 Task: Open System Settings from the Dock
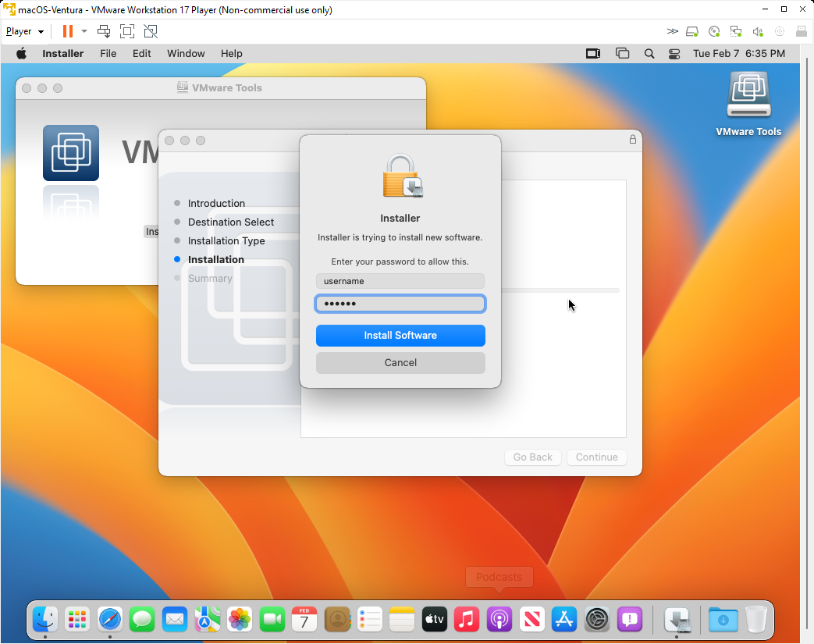coord(597,620)
